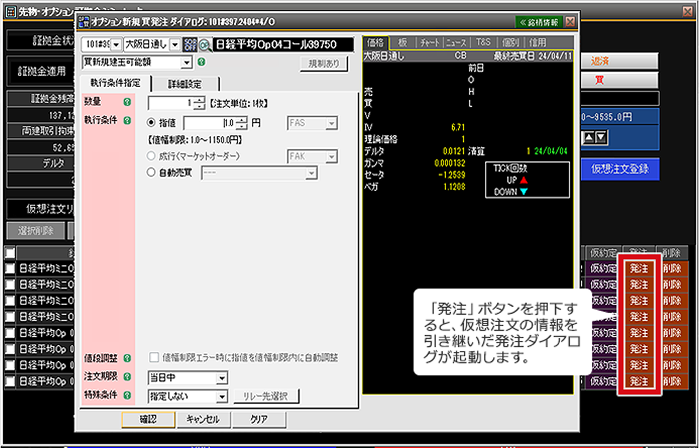Click green help icon next to 執行条件
The height and width of the screenshot is (448, 700).
(x=127, y=121)
